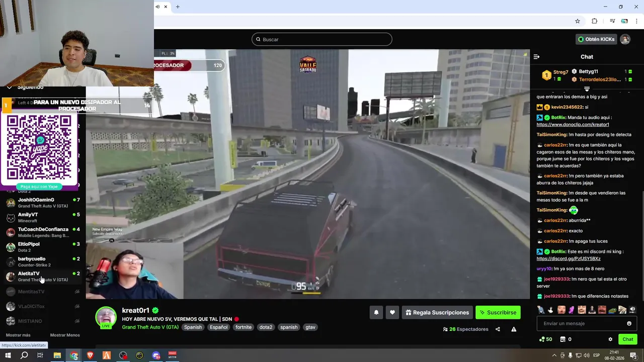Viewport: 644px width, 362px height.
Task: Report the stream via warning triangle icon
Action: [514, 329]
